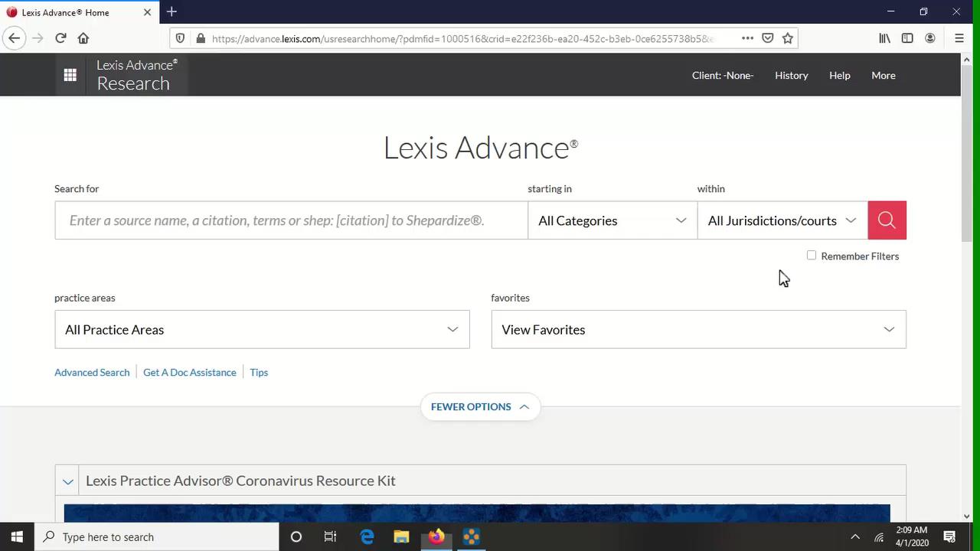This screenshot has width=980, height=551.
Task: Open the All Categories dropdown
Action: pyautogui.click(x=612, y=220)
